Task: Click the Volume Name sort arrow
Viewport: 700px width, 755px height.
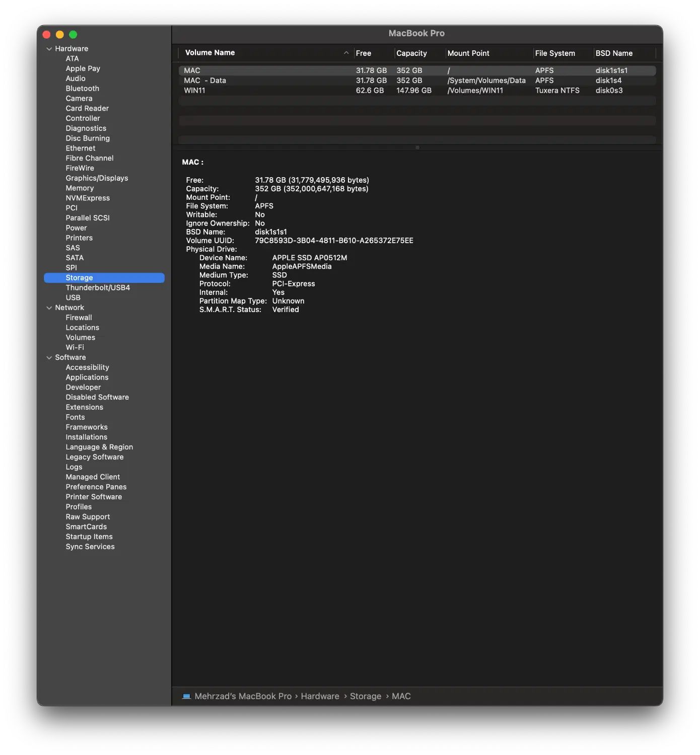Action: tap(346, 53)
